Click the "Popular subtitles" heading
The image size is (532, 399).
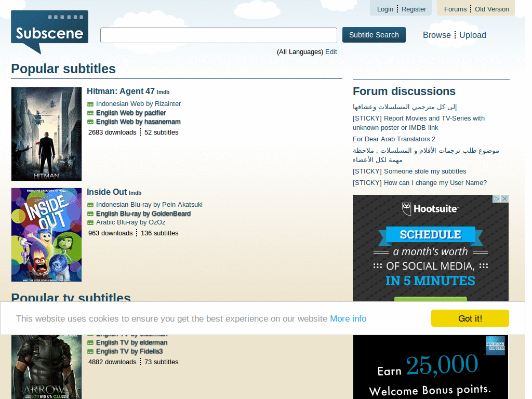pyautogui.click(x=63, y=69)
